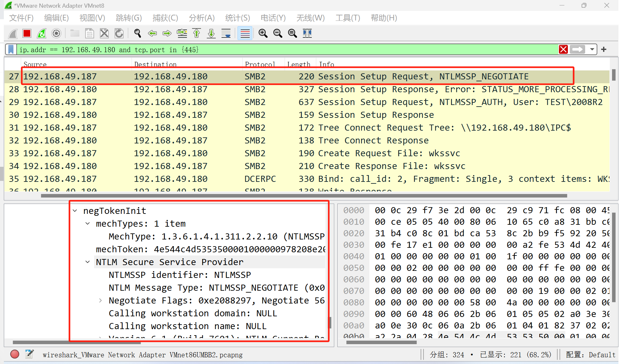Jump to the first packet

[197, 33]
